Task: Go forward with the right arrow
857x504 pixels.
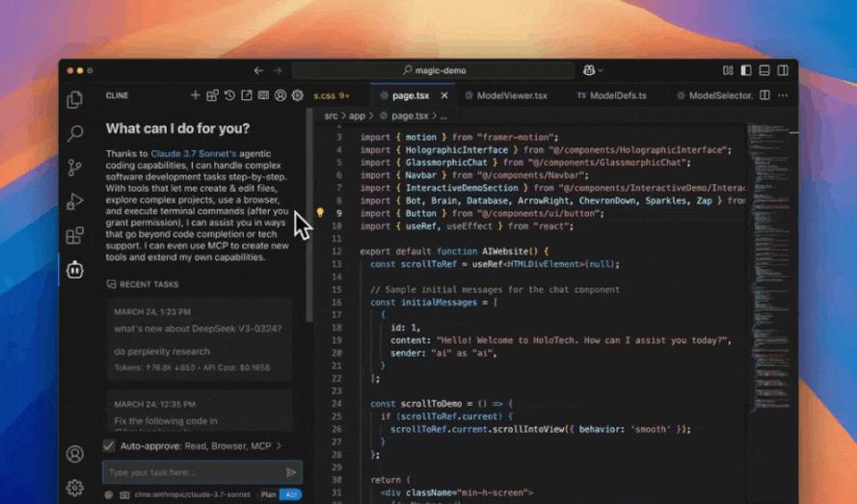Action: coord(277,70)
